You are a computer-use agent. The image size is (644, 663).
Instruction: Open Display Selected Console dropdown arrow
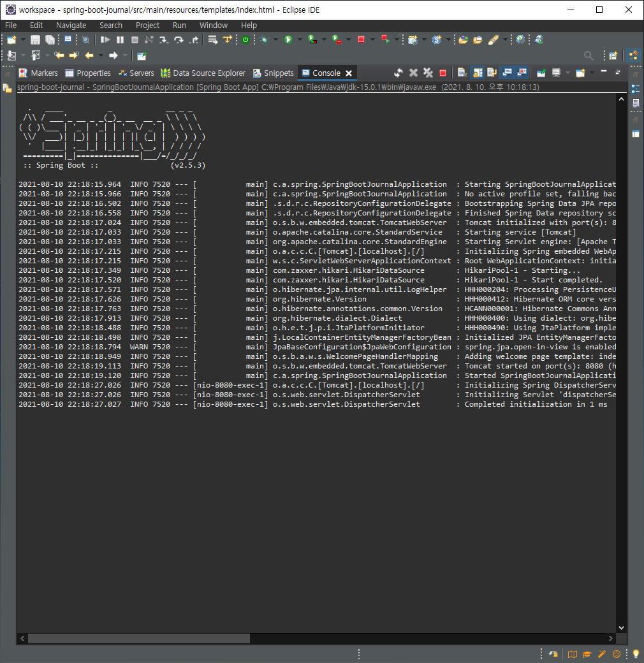click(x=568, y=73)
